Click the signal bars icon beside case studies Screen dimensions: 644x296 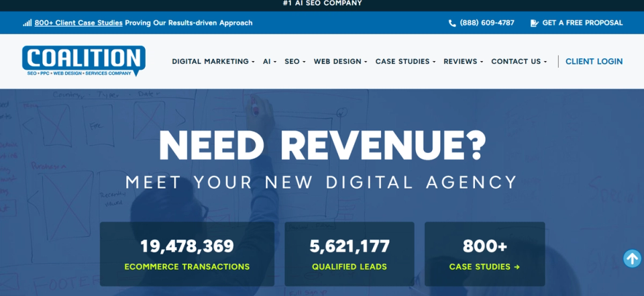(x=27, y=23)
